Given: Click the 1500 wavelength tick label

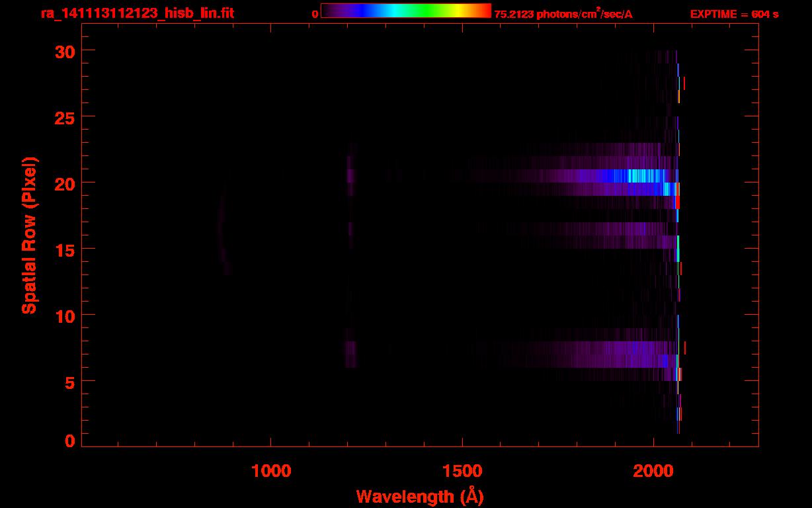Looking at the screenshot, I should point(462,471).
